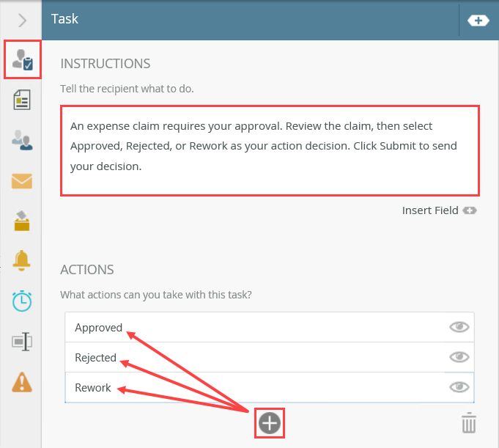
Task: Open the Email Alert envelope tab
Action: click(x=22, y=180)
